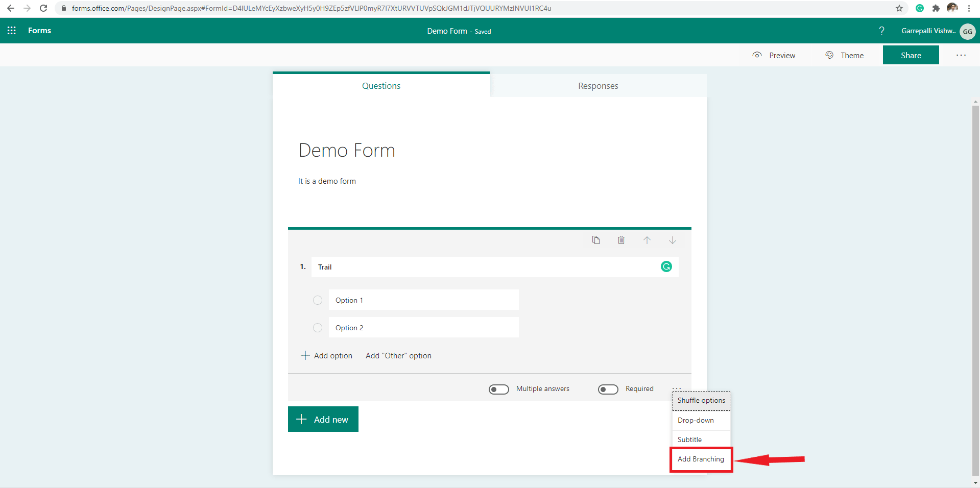
Task: Choose Add Branching from the menu
Action: 700,459
